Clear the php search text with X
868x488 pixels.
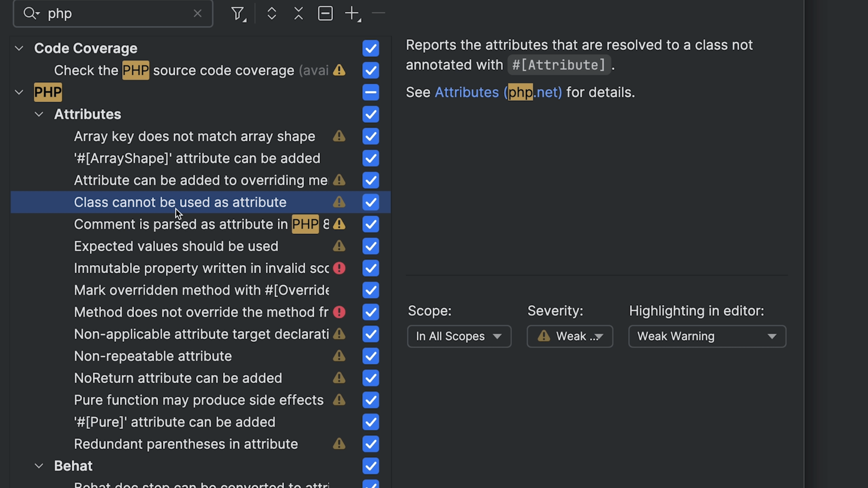tap(198, 14)
